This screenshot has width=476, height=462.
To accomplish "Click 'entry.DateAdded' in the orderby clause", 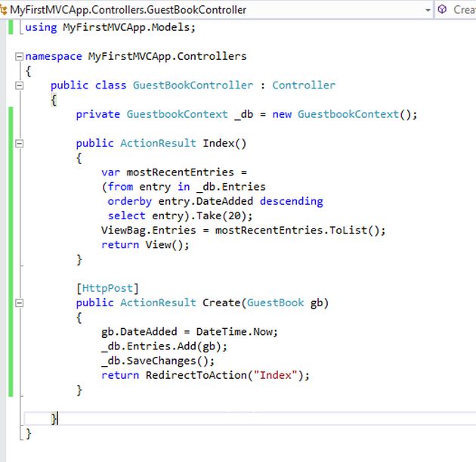I will point(206,201).
